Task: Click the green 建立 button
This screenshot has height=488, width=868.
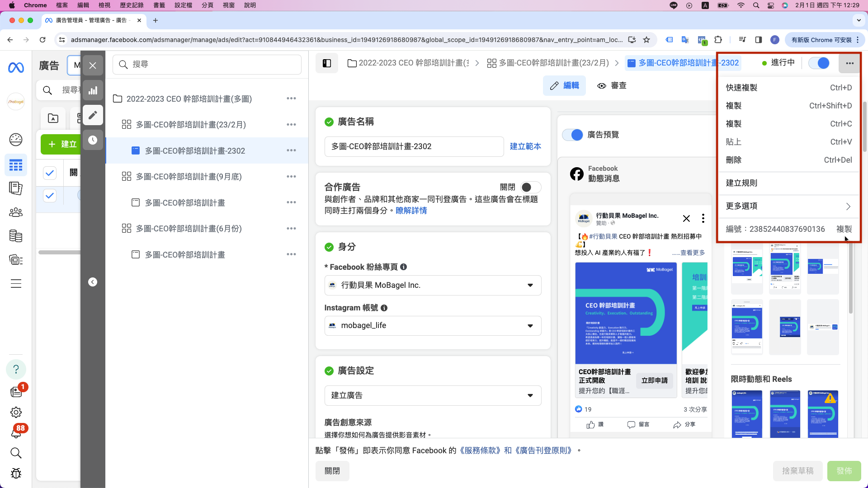Action: tap(62, 144)
